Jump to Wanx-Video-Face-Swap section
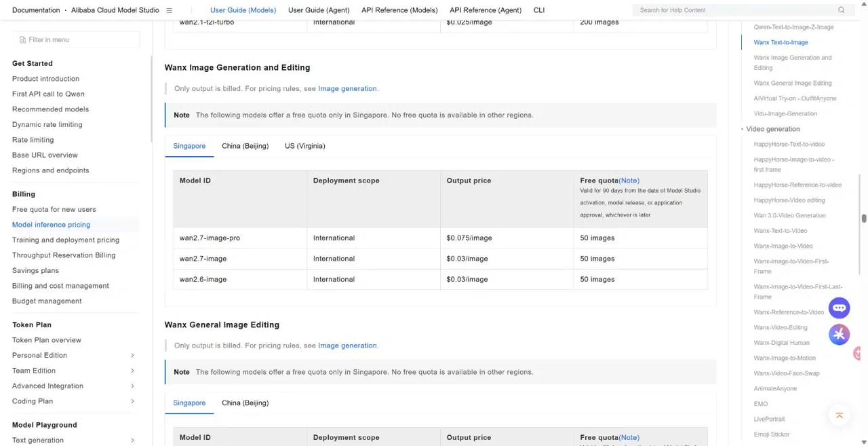The height and width of the screenshot is (446, 868). pos(786,373)
